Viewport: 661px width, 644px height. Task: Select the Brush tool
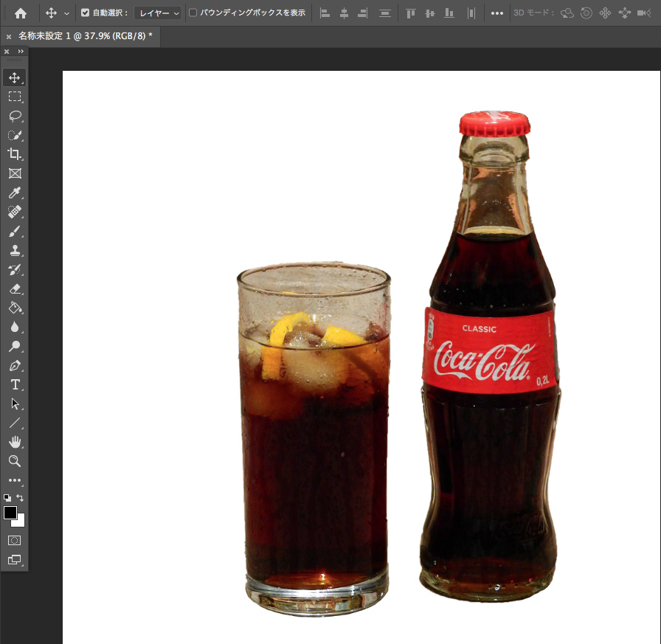pyautogui.click(x=15, y=231)
